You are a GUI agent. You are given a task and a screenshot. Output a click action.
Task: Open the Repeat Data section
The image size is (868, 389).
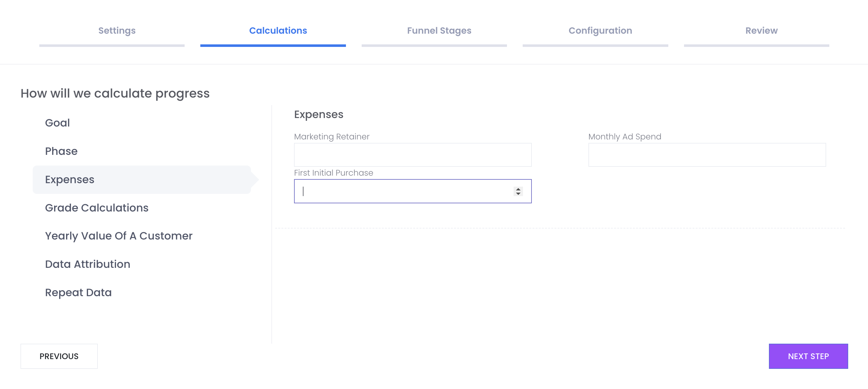78,293
